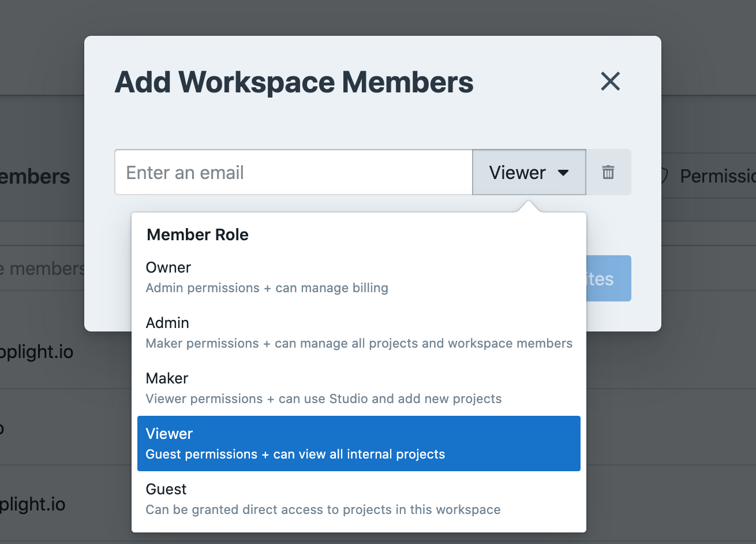
Task: Select the Owner role
Action: click(168, 267)
